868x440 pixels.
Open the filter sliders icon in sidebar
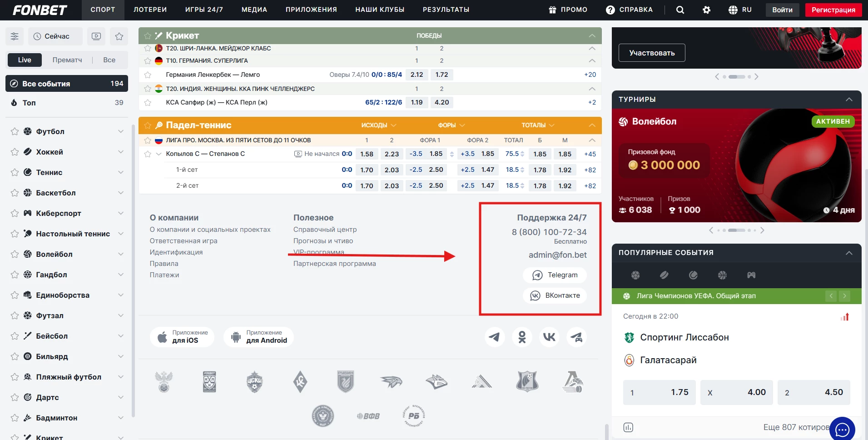(15, 36)
